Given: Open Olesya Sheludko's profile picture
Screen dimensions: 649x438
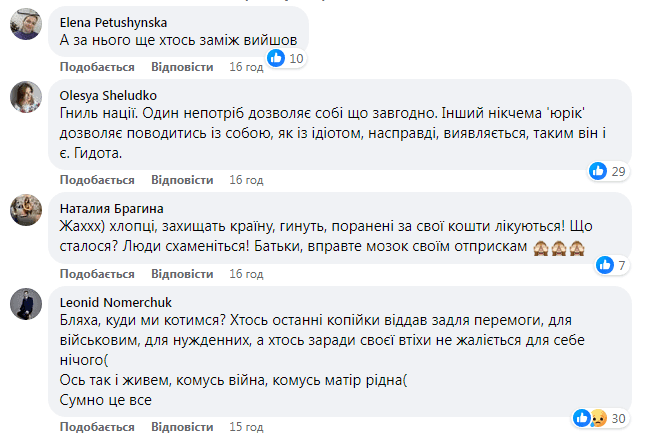Looking at the screenshot, I should (x=25, y=98).
